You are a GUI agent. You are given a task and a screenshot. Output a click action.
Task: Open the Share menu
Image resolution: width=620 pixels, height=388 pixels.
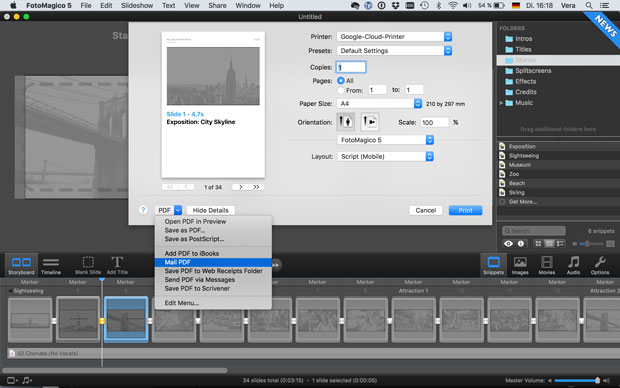(217, 6)
